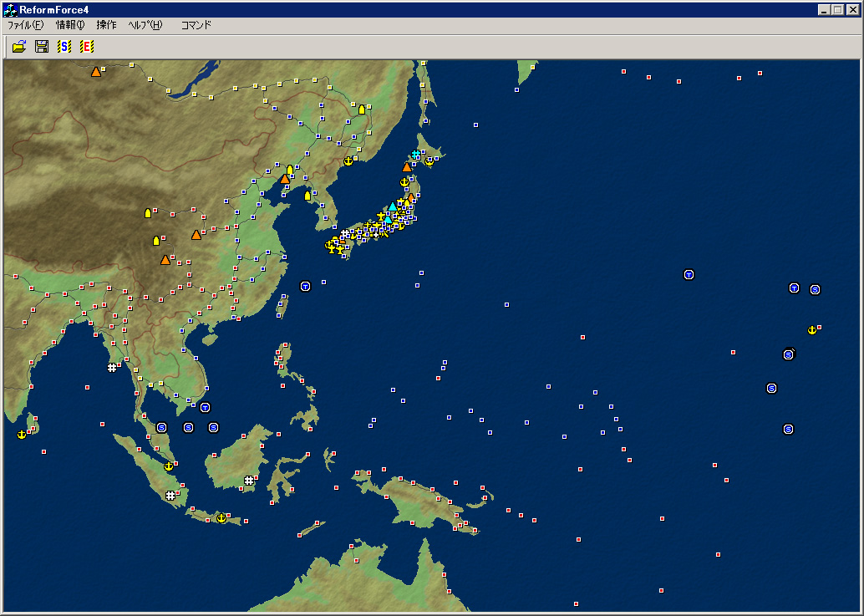Open the コマンド menu
Image resolution: width=864 pixels, height=616 pixels.
click(196, 25)
